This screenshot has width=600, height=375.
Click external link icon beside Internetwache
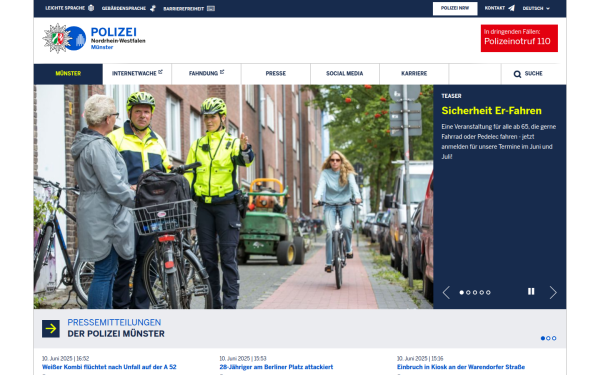point(161,72)
